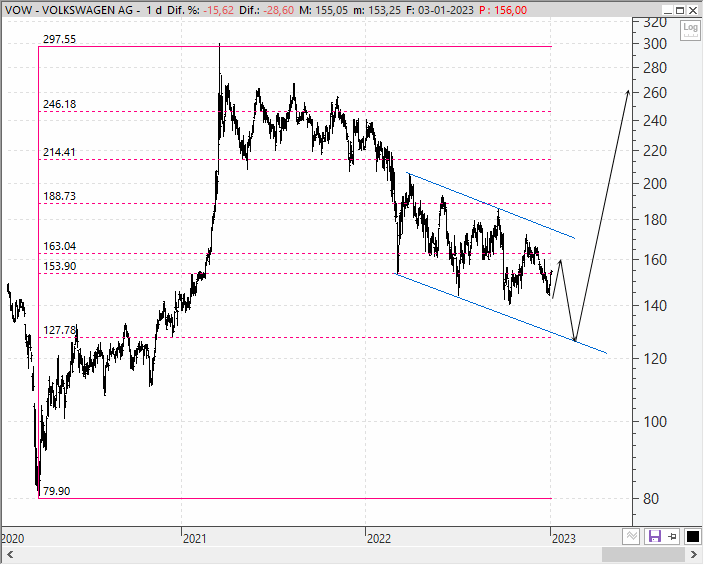Screen dimensions: 704x565
Task: Click the 200 price axis label
Action: pyautogui.click(x=655, y=184)
